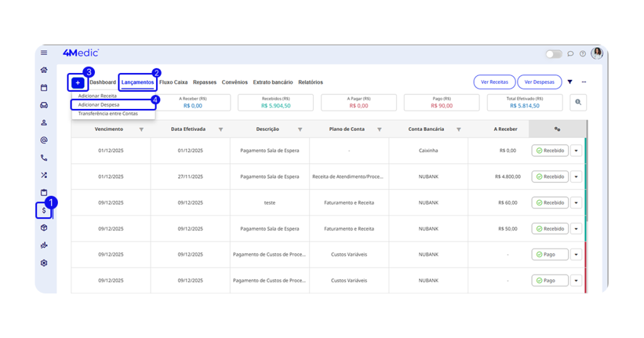Click the magnifier search icon button
644x338 pixels.
point(578,103)
